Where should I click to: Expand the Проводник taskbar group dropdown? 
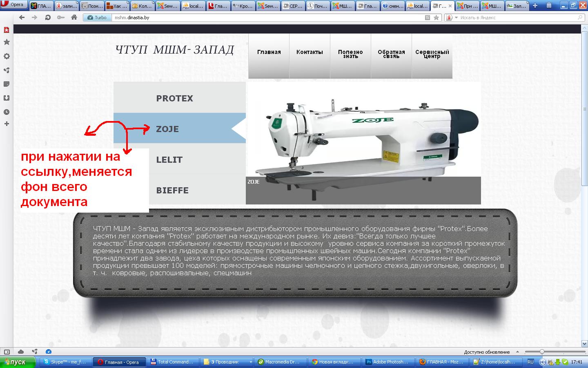click(x=250, y=362)
